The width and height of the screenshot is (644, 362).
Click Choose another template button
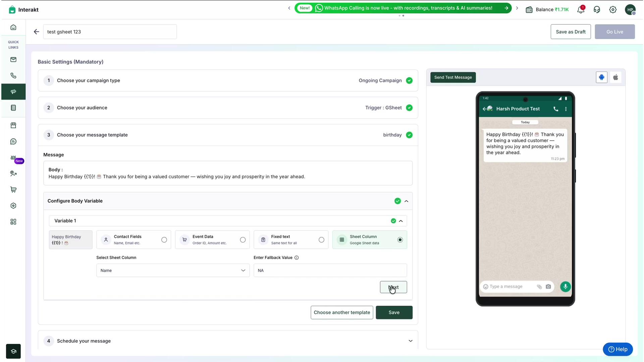342,312
